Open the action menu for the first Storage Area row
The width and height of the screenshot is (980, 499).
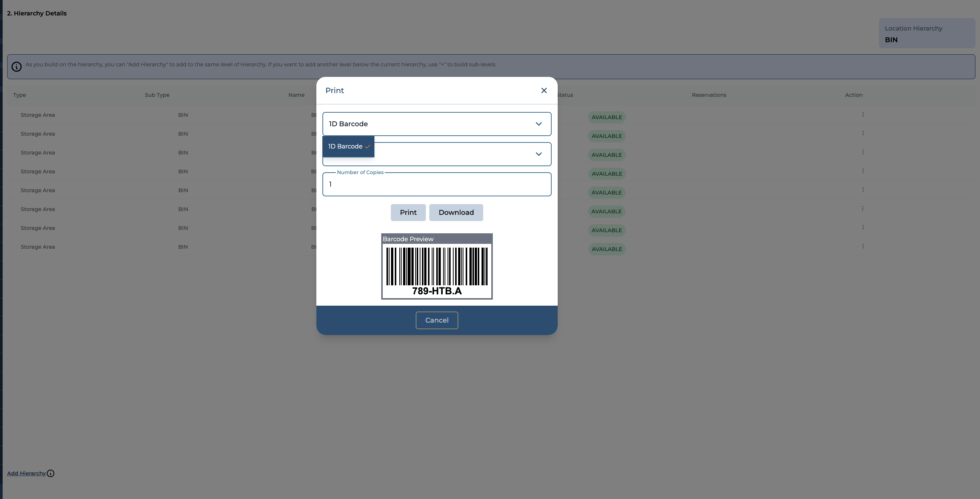coord(862,115)
